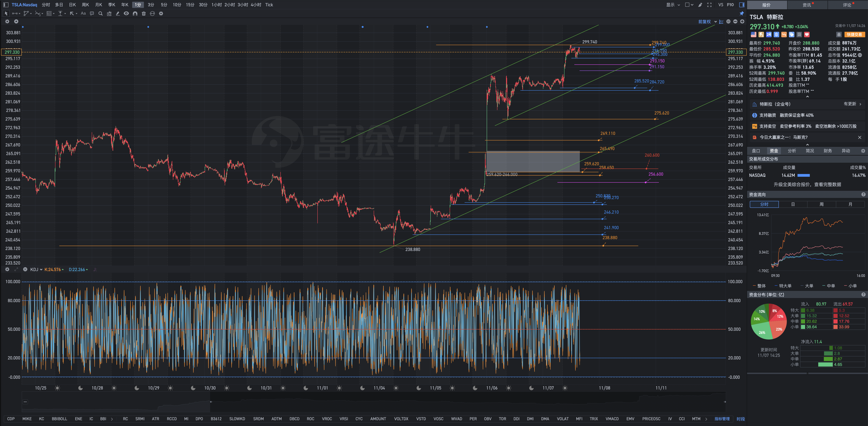Zoom out the chart with minus icon
This screenshot has width=868, height=426.
(x=735, y=22)
